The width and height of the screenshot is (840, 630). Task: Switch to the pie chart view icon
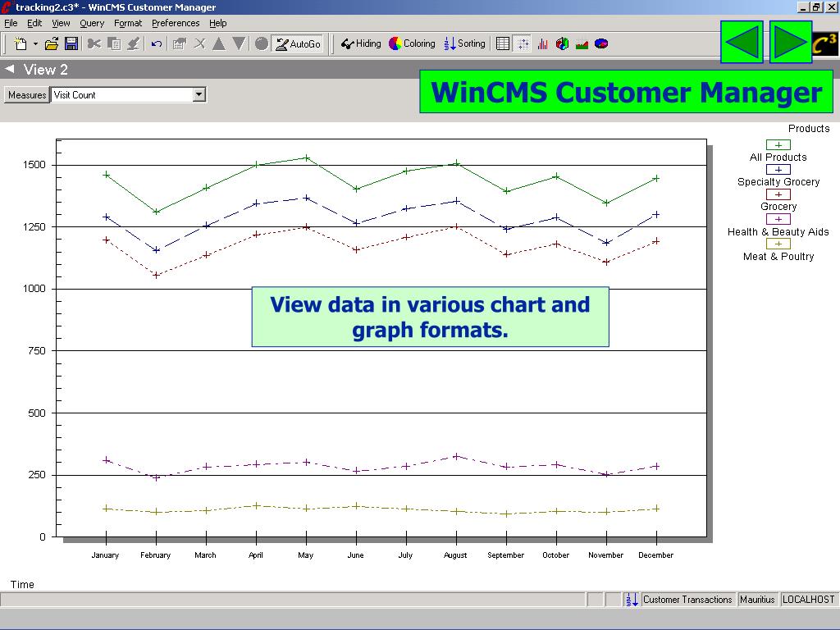(x=601, y=44)
